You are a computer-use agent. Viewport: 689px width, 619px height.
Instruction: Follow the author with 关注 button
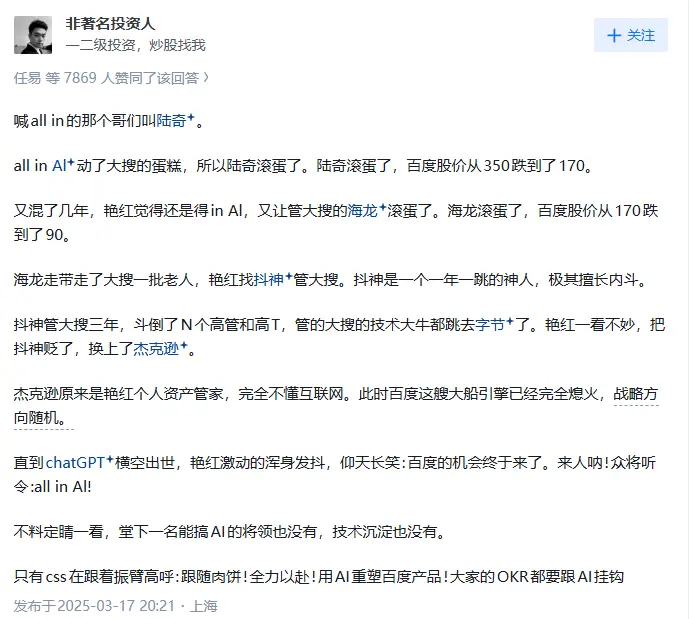(631, 35)
